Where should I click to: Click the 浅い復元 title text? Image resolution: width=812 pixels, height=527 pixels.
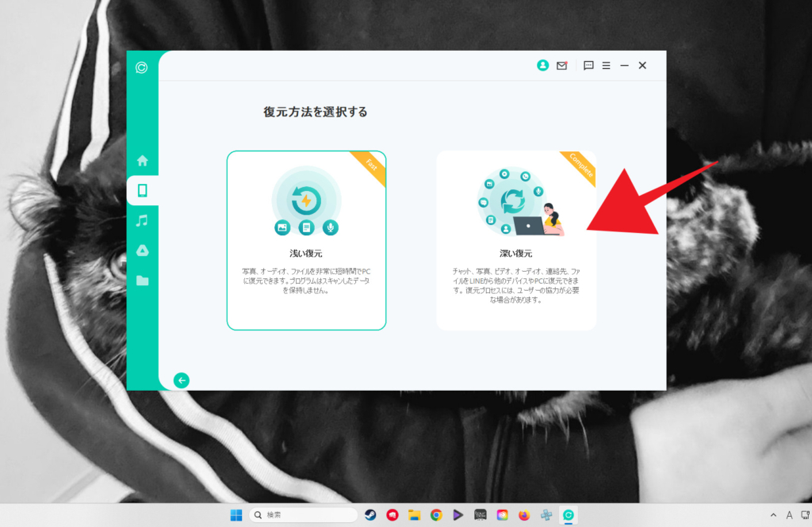coord(306,254)
